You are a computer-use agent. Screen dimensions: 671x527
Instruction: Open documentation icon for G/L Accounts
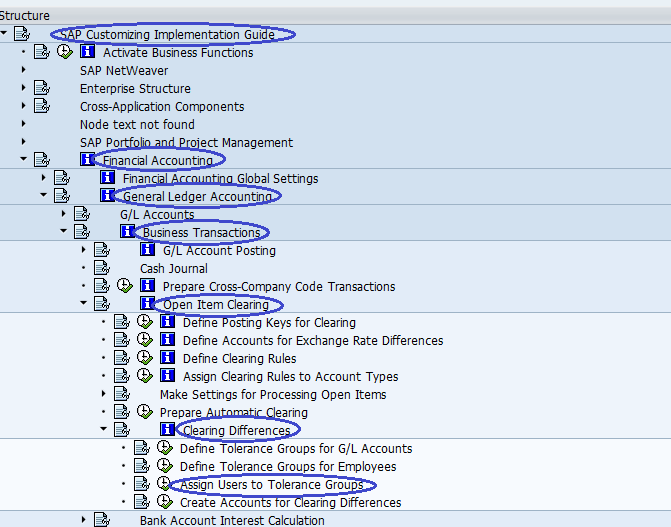point(82,214)
